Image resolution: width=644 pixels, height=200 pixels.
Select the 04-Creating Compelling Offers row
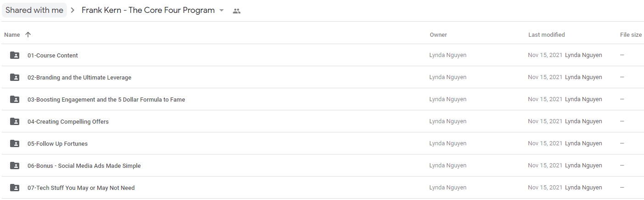[x=322, y=121]
